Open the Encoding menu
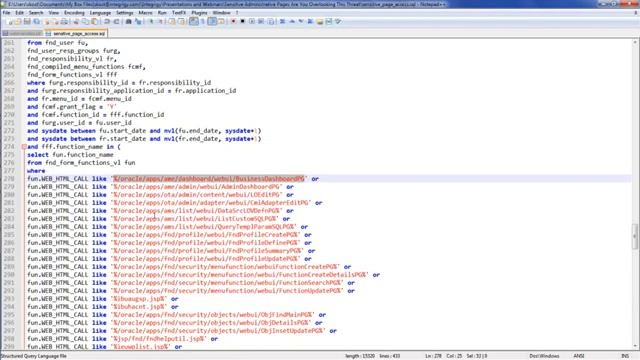This screenshot has width=640, height=360. point(74,13)
